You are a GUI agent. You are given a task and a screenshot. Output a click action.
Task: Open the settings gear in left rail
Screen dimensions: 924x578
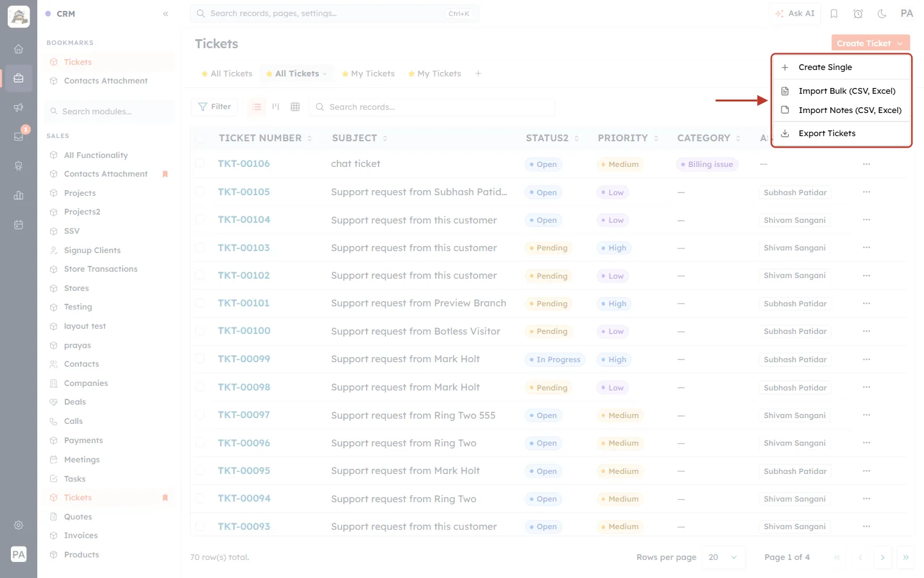click(19, 525)
